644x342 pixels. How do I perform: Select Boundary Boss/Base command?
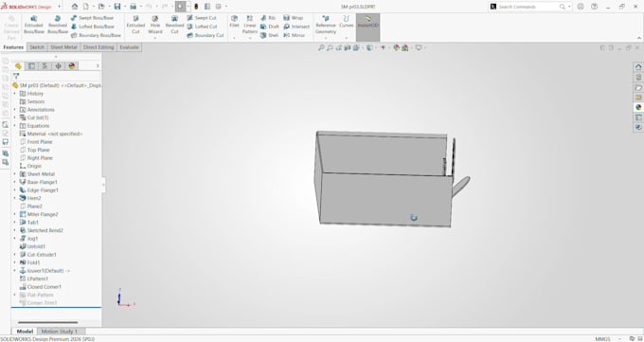96,35
